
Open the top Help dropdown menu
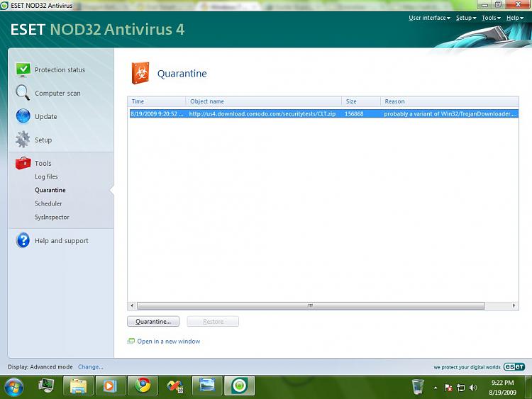[515, 18]
